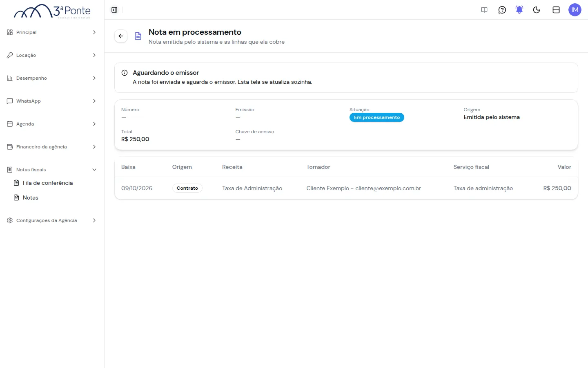588x368 pixels.
Task: Click the Origem table column header
Action: 182,167
